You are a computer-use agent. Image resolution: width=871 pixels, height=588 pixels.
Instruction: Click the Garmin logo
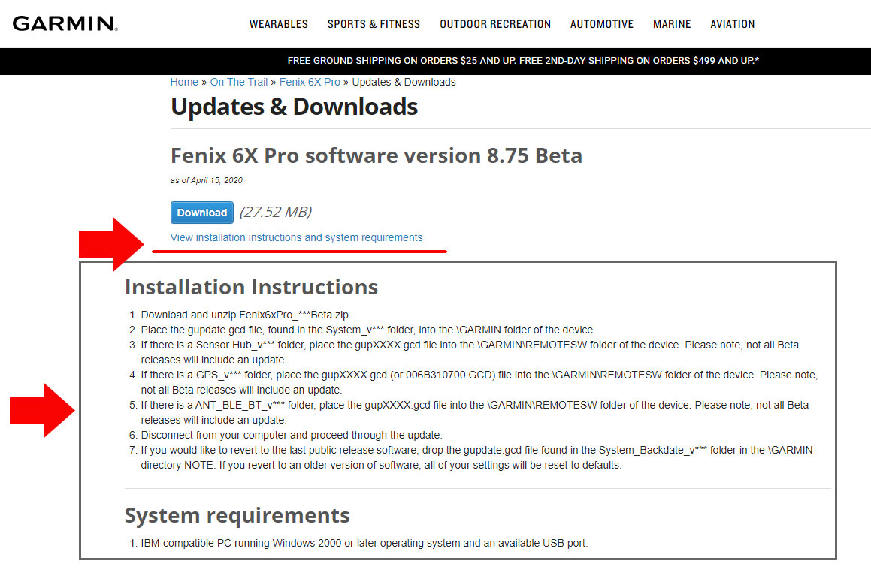pyautogui.click(x=65, y=23)
